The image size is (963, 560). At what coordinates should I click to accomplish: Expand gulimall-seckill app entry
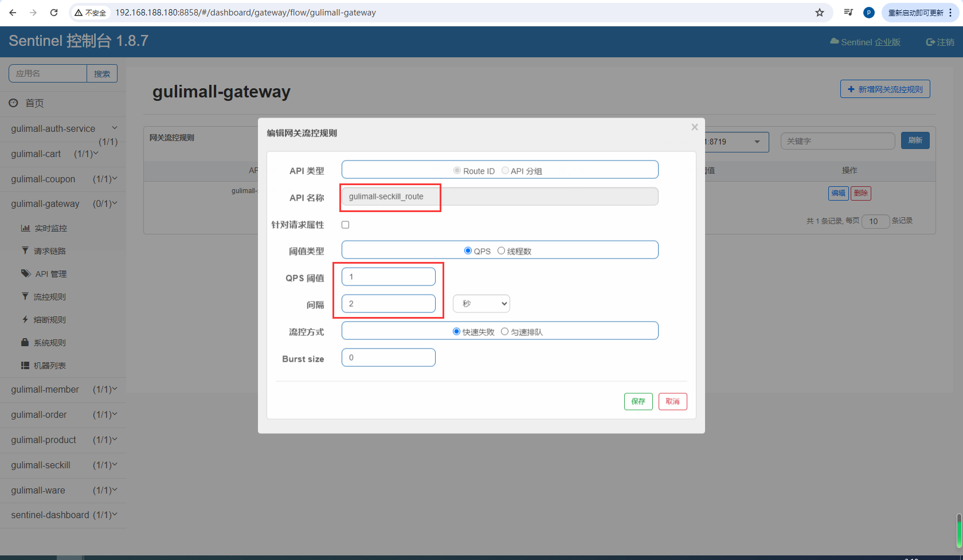coord(63,465)
